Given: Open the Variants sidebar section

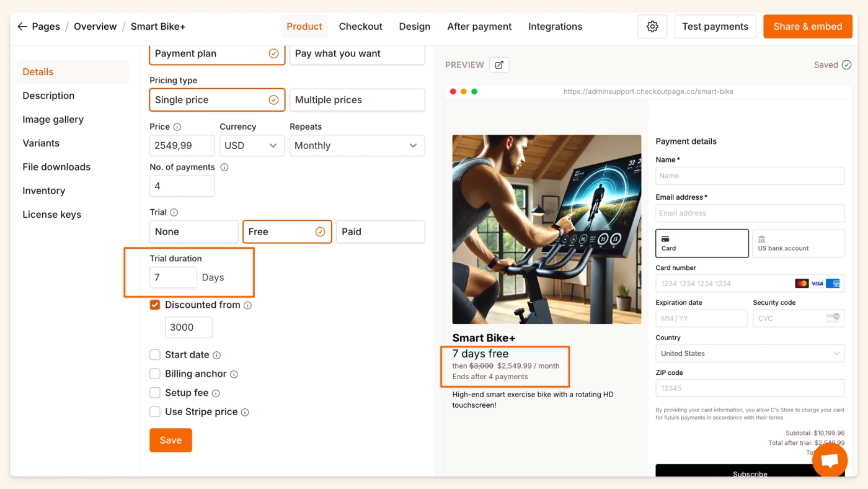Looking at the screenshot, I should coord(41,143).
